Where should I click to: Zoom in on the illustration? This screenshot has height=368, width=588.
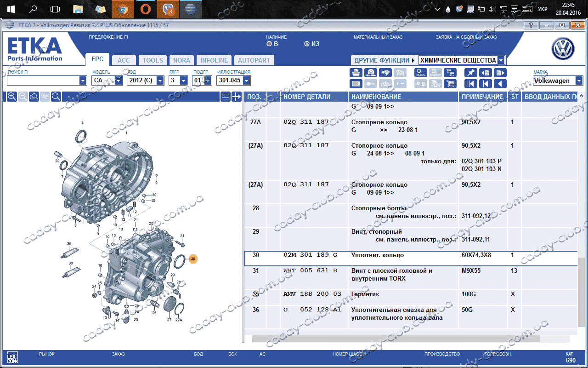(12, 97)
